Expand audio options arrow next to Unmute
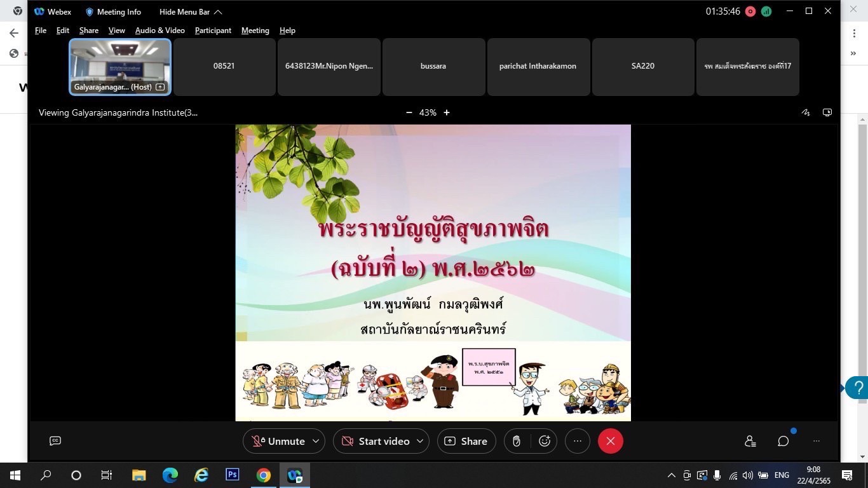The image size is (868, 488). [316, 441]
